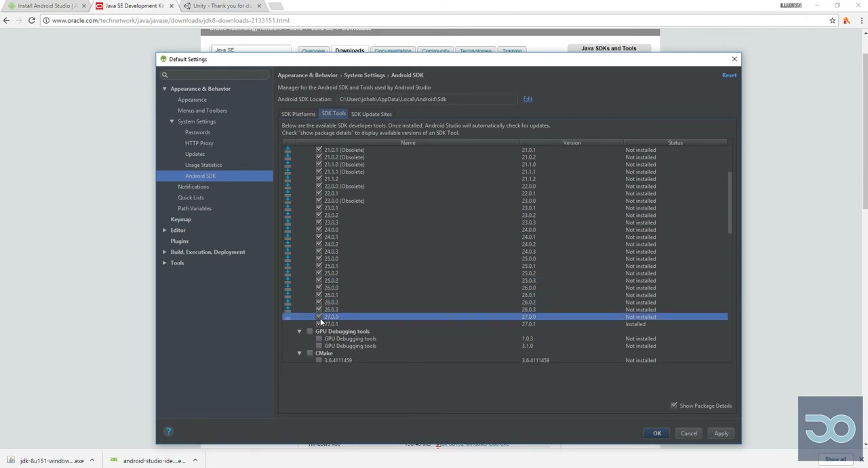This screenshot has height=468, width=868.
Task: Open the jdk-8u151 download item menu arrow
Action: pyautogui.click(x=92, y=461)
